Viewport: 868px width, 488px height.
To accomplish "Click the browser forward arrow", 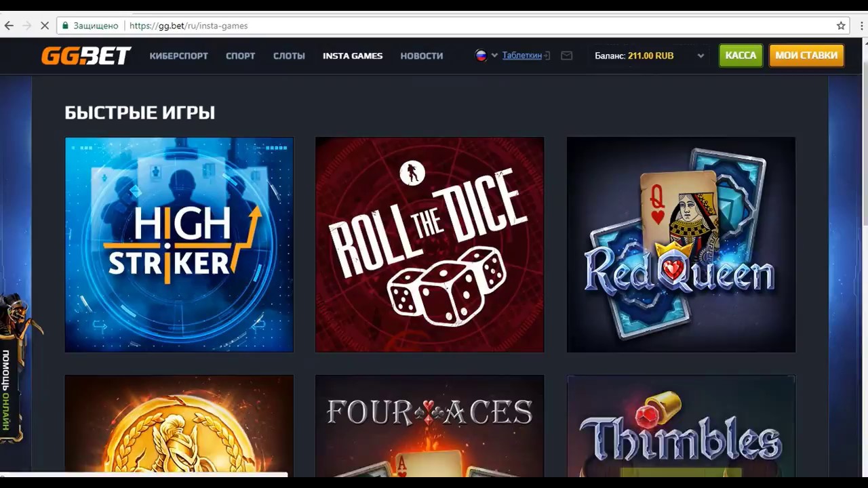I will point(27,26).
